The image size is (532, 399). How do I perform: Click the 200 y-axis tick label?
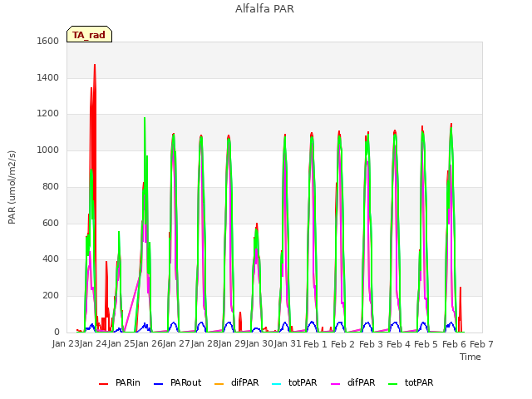pyautogui.click(x=51, y=296)
